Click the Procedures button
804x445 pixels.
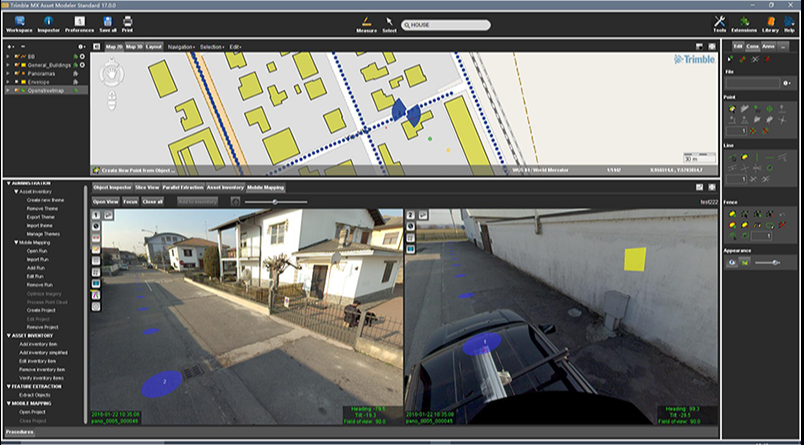coord(19,432)
